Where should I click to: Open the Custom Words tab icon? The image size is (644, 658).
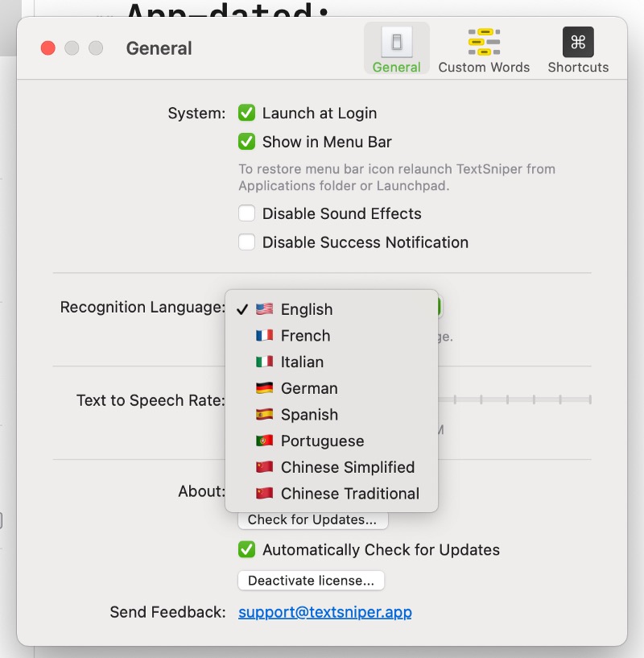click(484, 42)
